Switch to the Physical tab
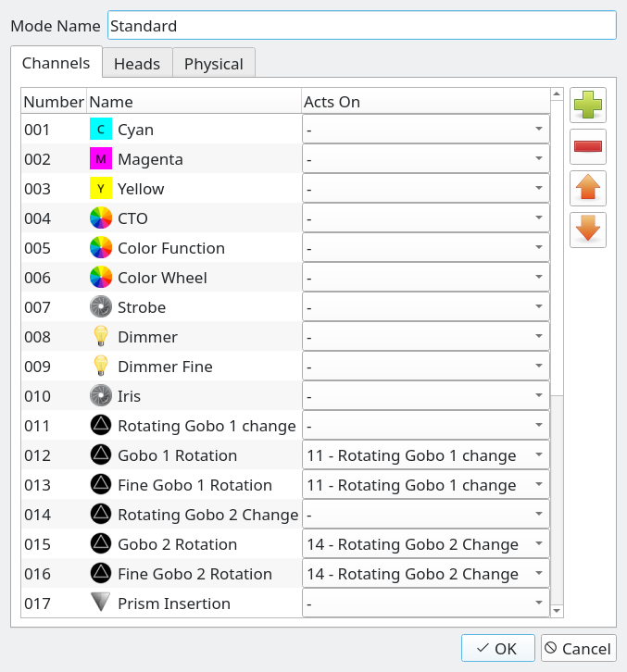The height and width of the screenshot is (672, 627). coord(214,64)
